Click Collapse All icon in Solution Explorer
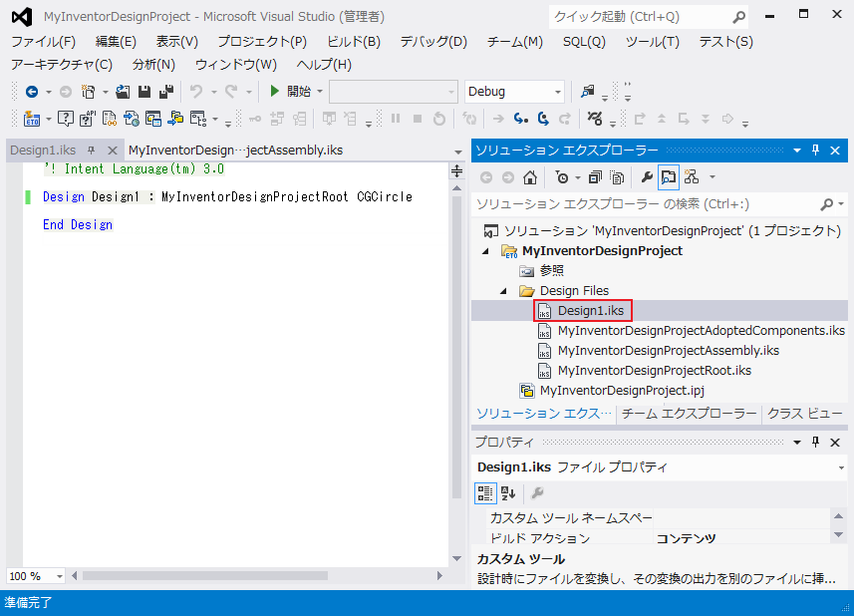Screen dimensions: 854x616 [595, 177]
